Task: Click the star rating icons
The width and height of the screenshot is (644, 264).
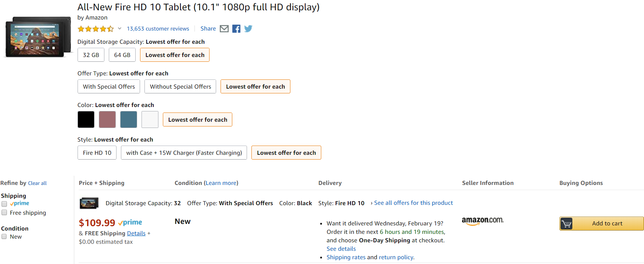Action: point(96,29)
